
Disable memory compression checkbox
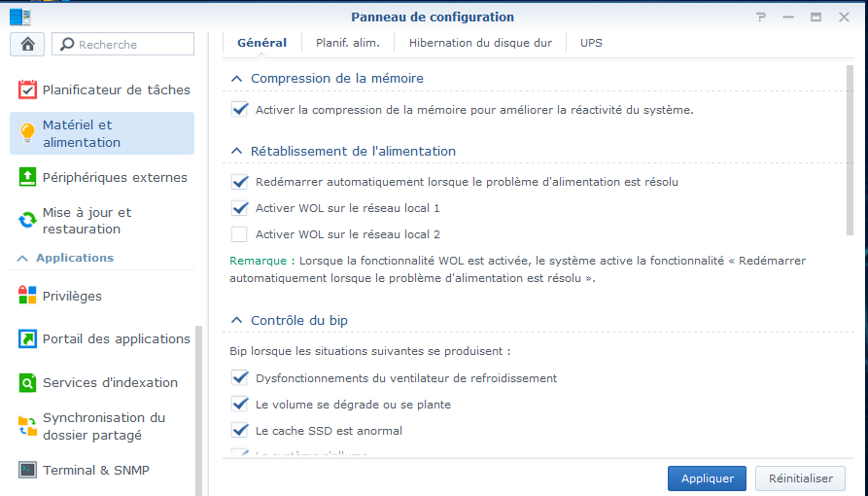(x=240, y=109)
